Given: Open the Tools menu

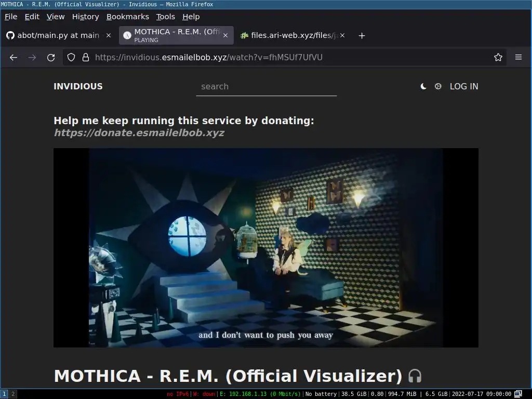Looking at the screenshot, I should click(166, 17).
